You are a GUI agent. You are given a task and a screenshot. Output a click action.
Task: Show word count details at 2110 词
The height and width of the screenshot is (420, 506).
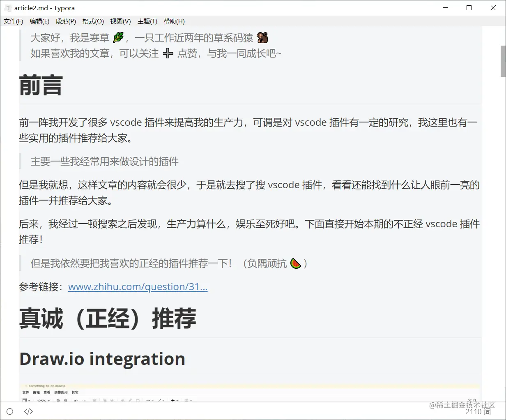pos(478,412)
